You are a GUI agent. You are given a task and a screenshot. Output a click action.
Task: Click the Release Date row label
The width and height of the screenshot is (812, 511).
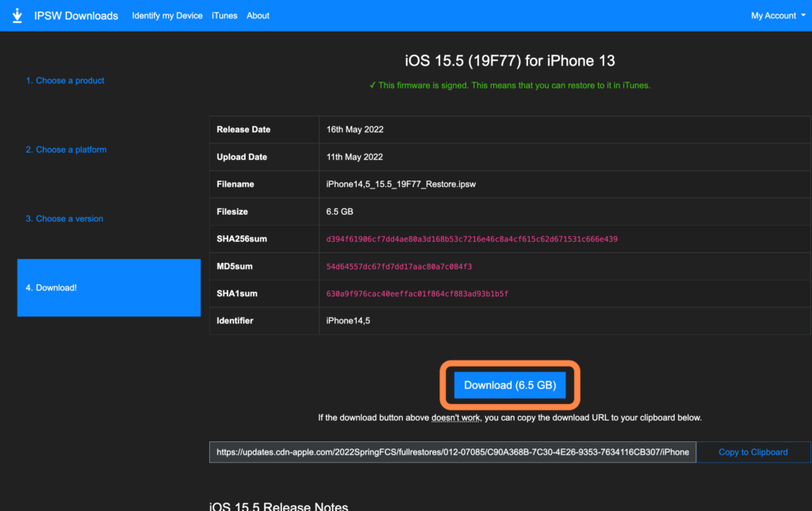(243, 129)
